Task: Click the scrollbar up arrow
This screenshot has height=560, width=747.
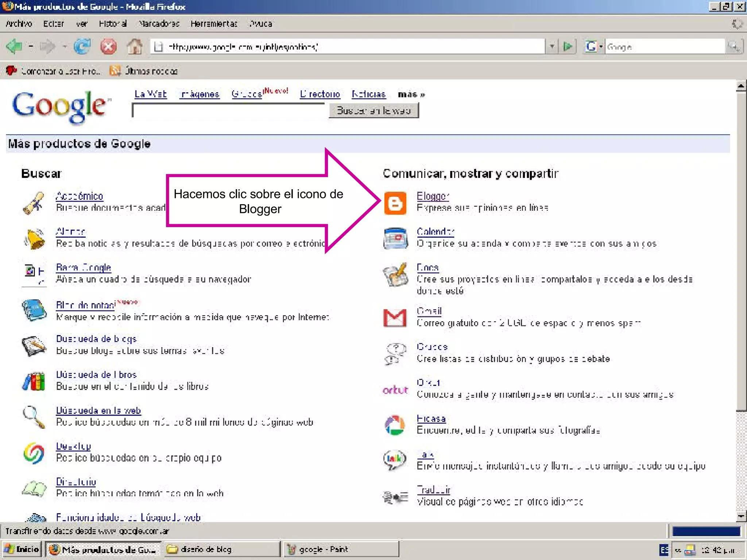Action: coord(740,86)
